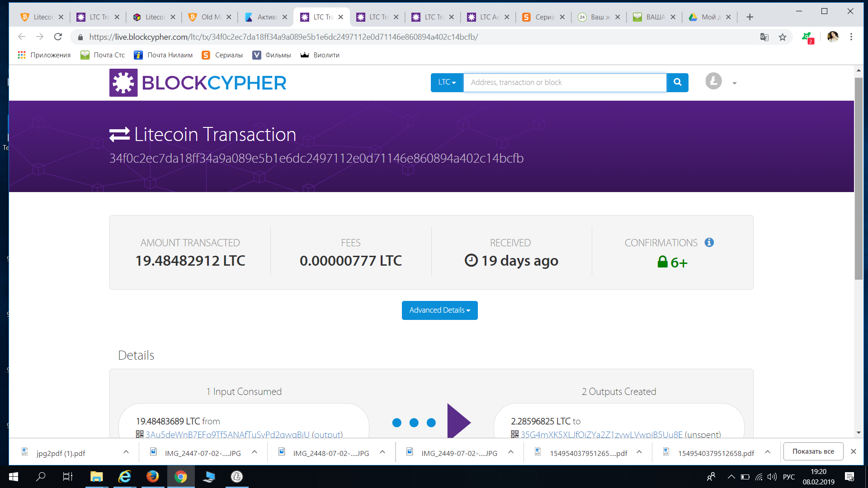Bookmark this page with the star icon

[x=783, y=37]
